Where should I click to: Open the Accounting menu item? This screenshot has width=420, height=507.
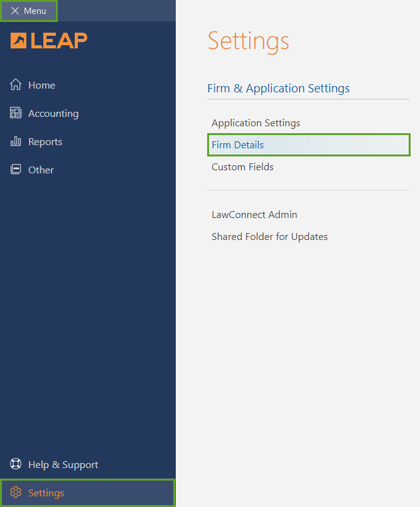point(53,114)
